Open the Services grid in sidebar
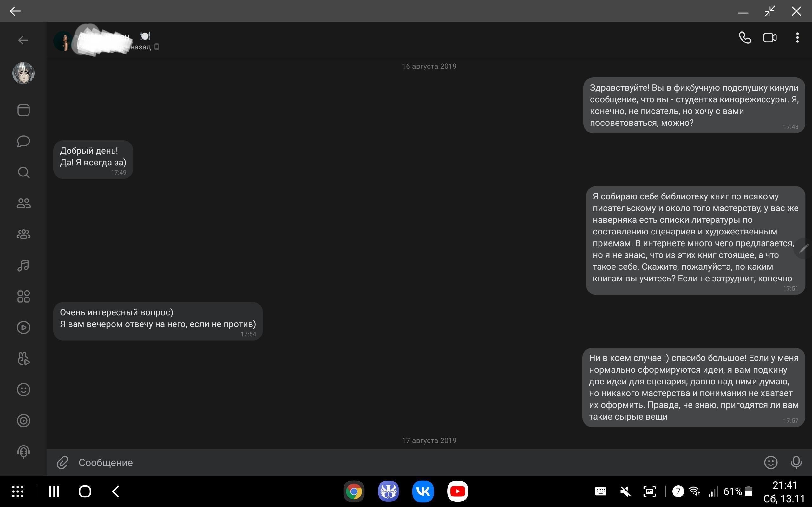The image size is (812, 507). point(23,296)
